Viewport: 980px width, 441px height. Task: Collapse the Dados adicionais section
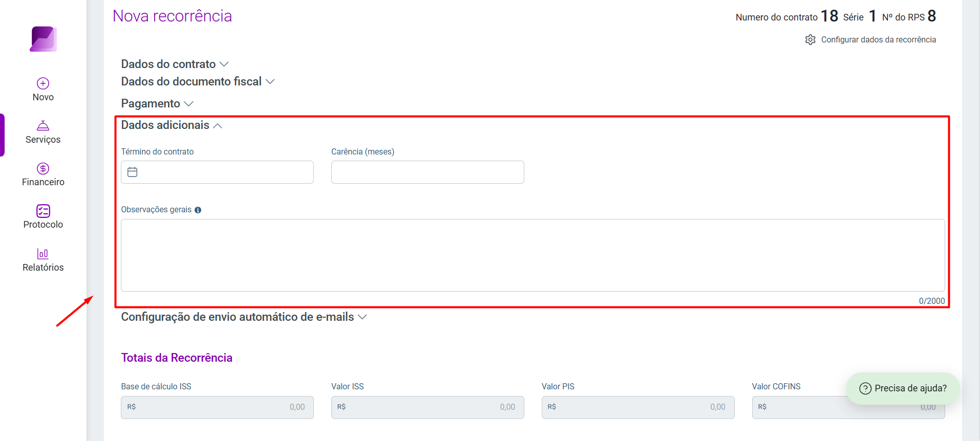(172, 125)
